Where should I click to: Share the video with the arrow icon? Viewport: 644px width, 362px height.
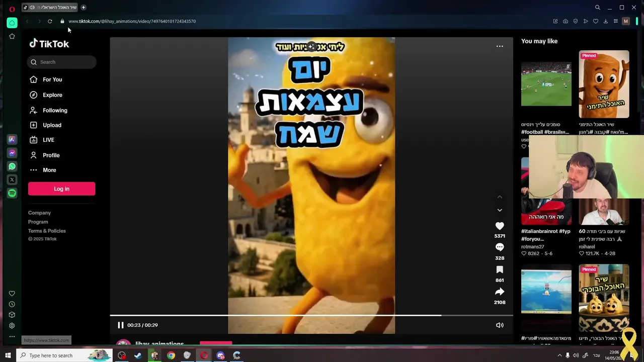click(x=500, y=292)
